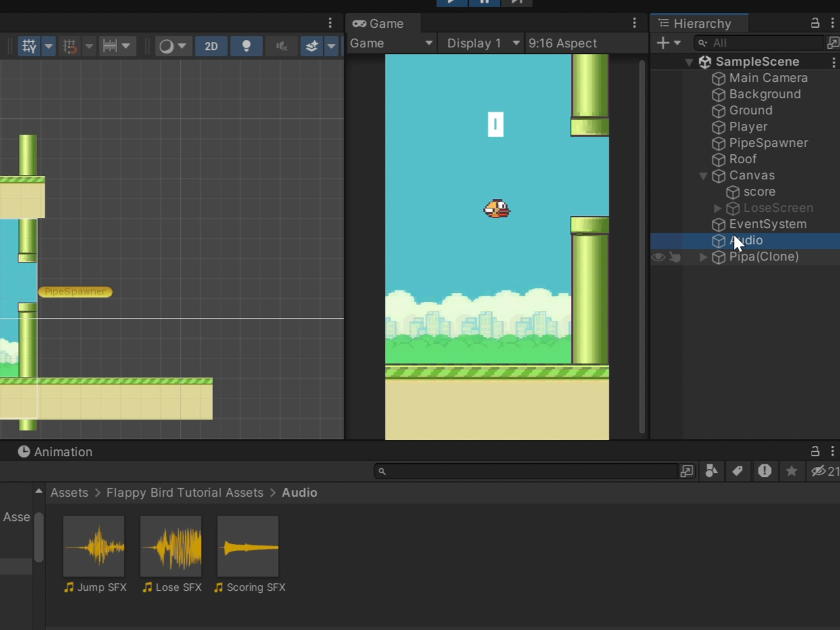The image size is (840, 630).
Task: Select the Lose SFX audio clip thumbnail
Action: click(x=170, y=546)
